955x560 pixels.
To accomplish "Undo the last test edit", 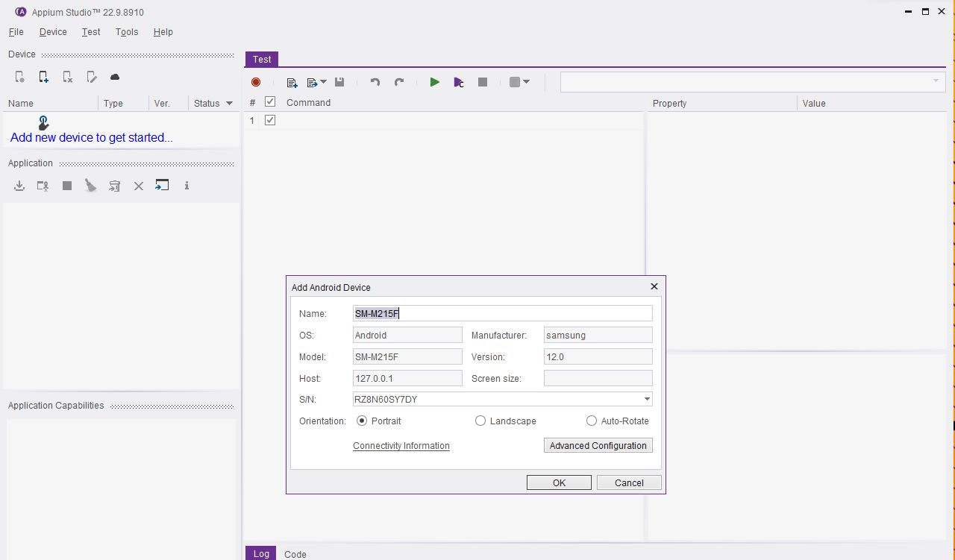I will point(375,82).
